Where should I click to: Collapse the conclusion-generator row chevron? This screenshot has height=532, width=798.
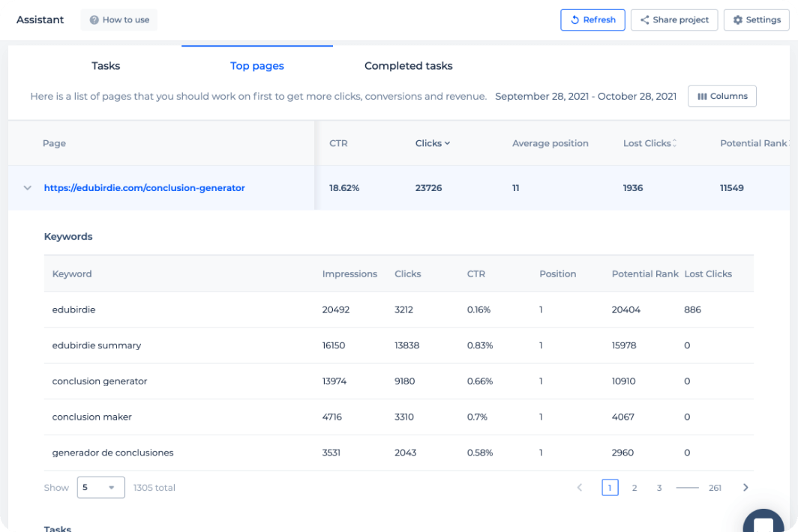pyautogui.click(x=28, y=187)
